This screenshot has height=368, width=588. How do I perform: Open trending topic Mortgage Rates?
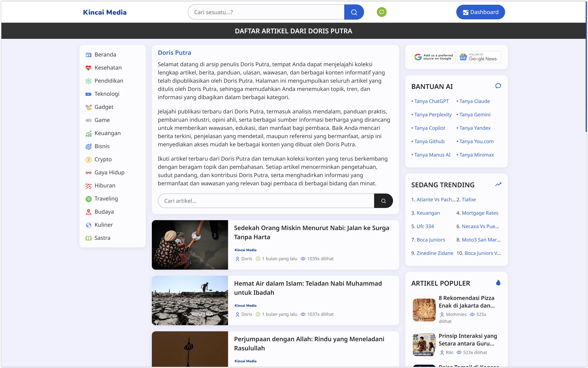tap(480, 213)
